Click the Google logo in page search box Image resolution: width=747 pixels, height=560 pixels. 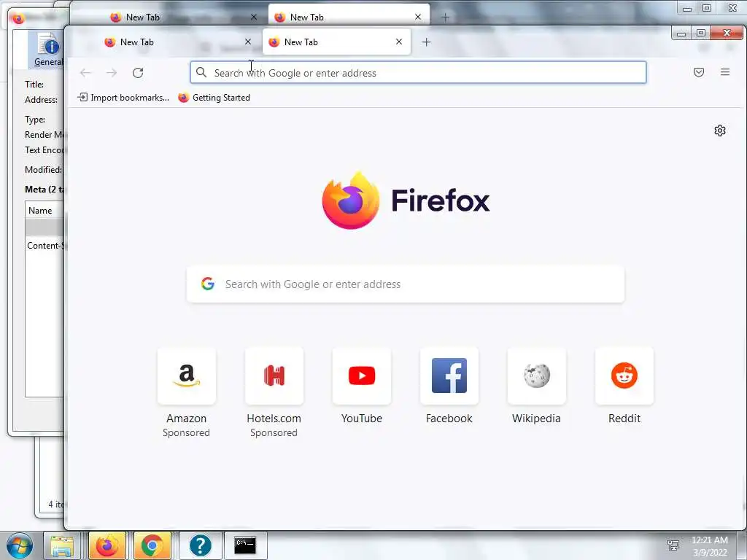208,284
